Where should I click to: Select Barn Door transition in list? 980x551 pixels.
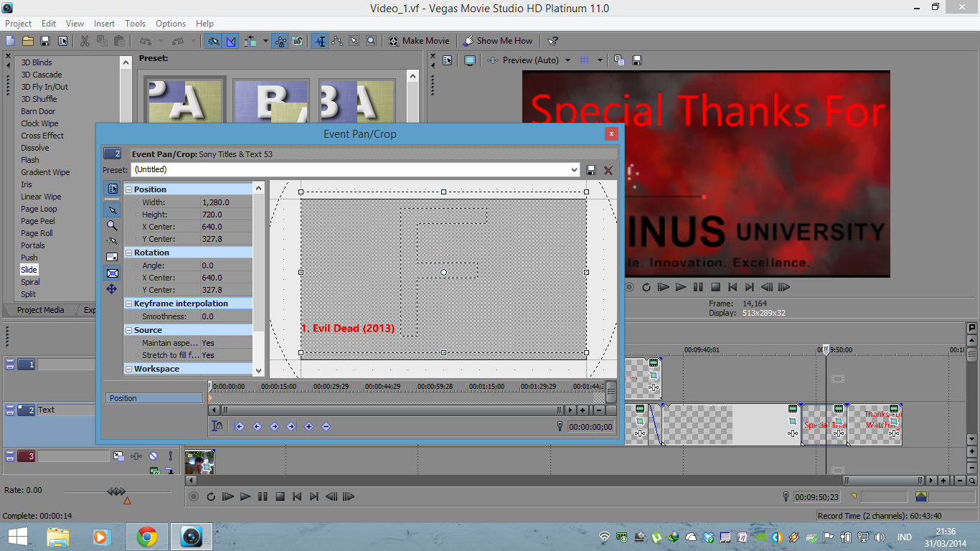38,111
